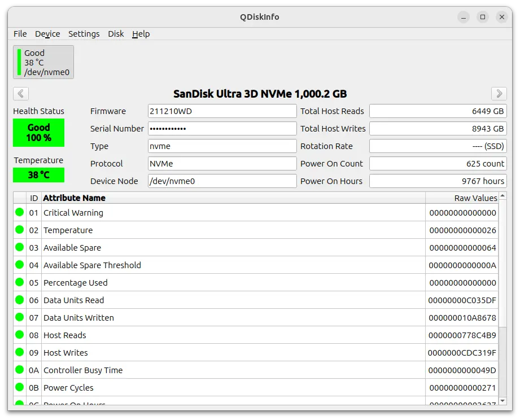The image size is (520, 420).
Task: Click the attribute table scrollbar thumb
Action: coord(502,263)
